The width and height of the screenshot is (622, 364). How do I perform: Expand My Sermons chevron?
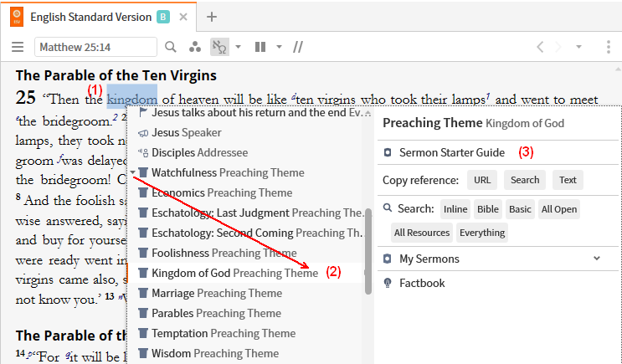pyautogui.click(x=597, y=259)
